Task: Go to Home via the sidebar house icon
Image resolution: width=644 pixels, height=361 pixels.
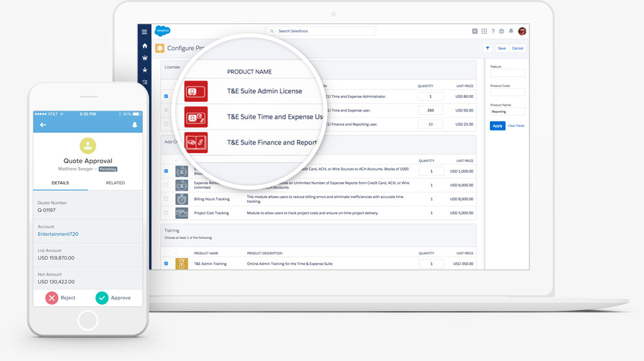Action: click(x=145, y=46)
